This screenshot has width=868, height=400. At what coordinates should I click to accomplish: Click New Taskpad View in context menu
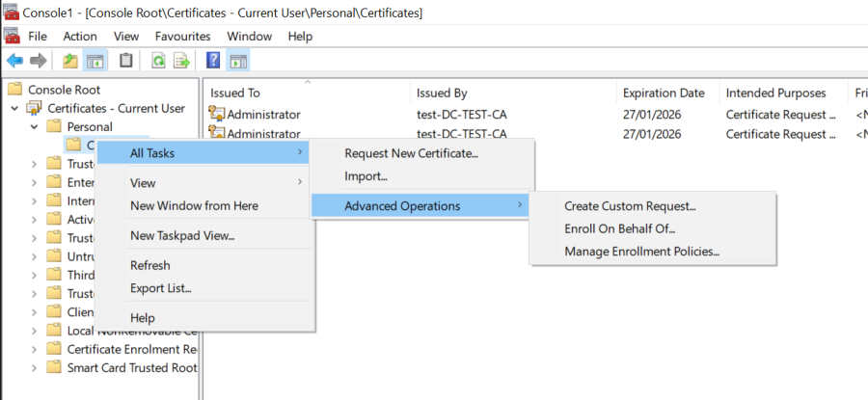(x=182, y=235)
